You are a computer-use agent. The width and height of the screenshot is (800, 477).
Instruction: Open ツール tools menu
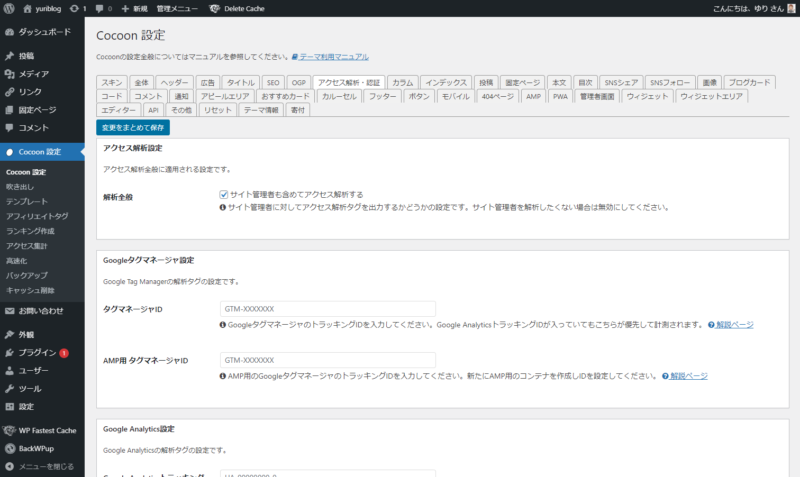point(42,389)
